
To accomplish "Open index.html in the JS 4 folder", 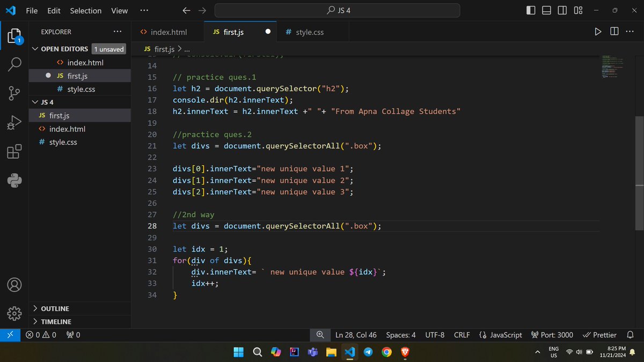I will click(80, 129).
